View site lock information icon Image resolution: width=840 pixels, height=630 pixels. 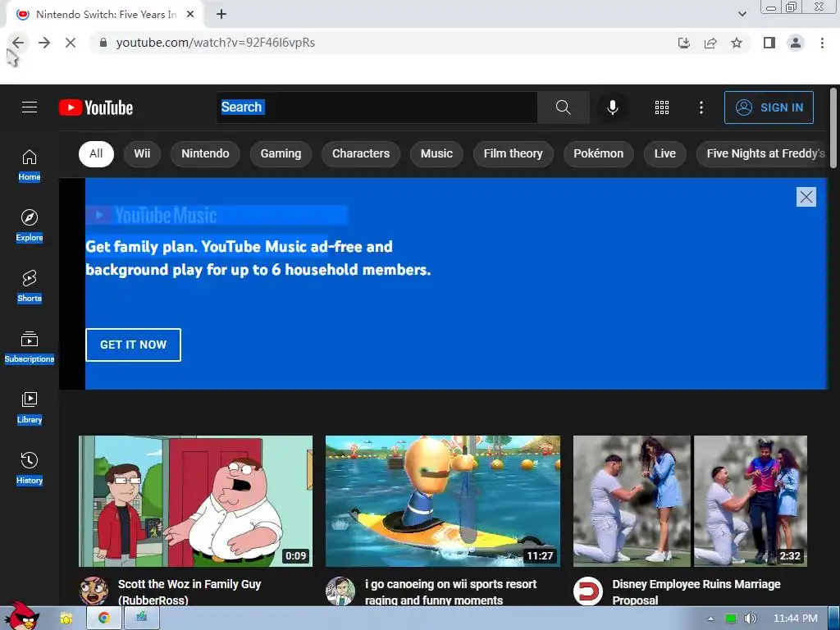point(103,43)
